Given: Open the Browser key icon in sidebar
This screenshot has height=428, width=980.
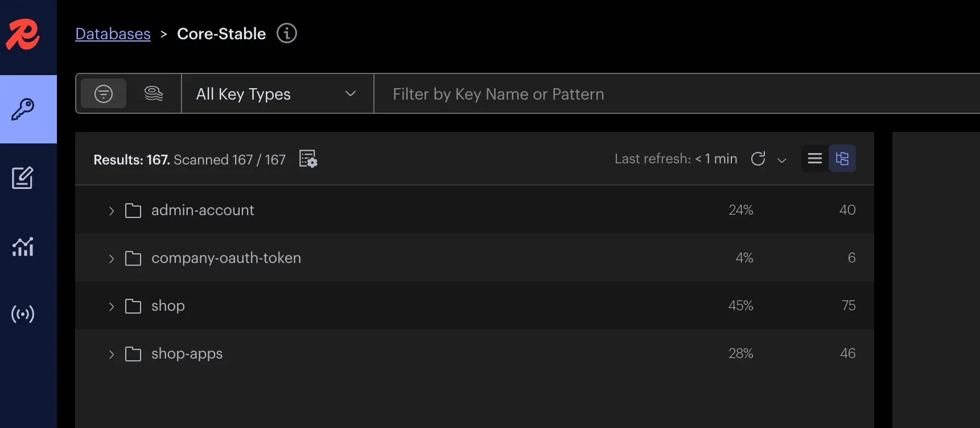Looking at the screenshot, I should point(23,109).
